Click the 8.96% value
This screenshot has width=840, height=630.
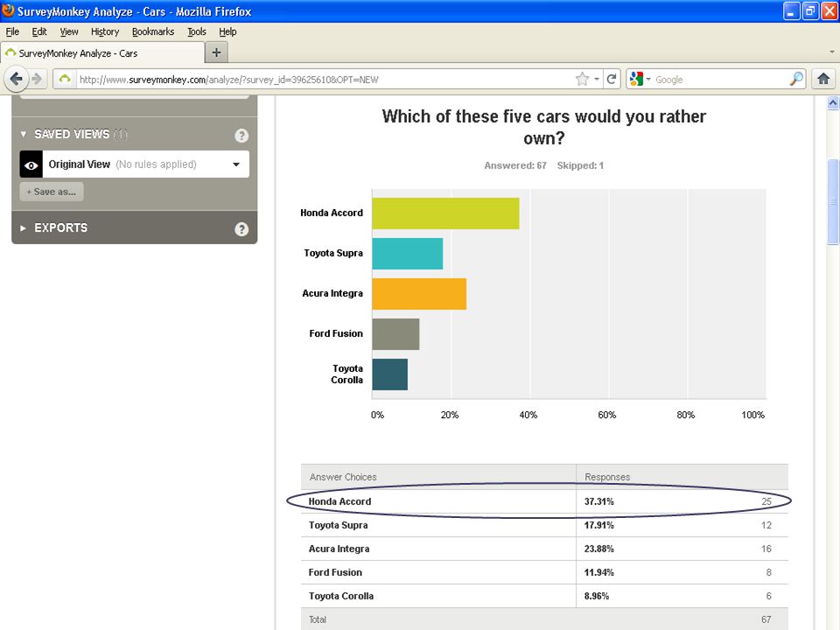(x=596, y=596)
